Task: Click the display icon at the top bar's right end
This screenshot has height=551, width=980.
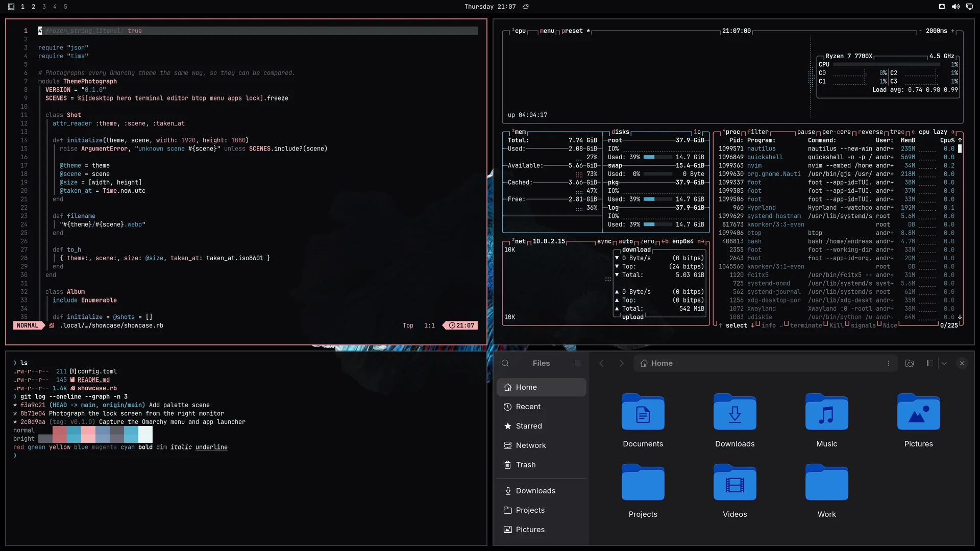Action: (x=969, y=7)
